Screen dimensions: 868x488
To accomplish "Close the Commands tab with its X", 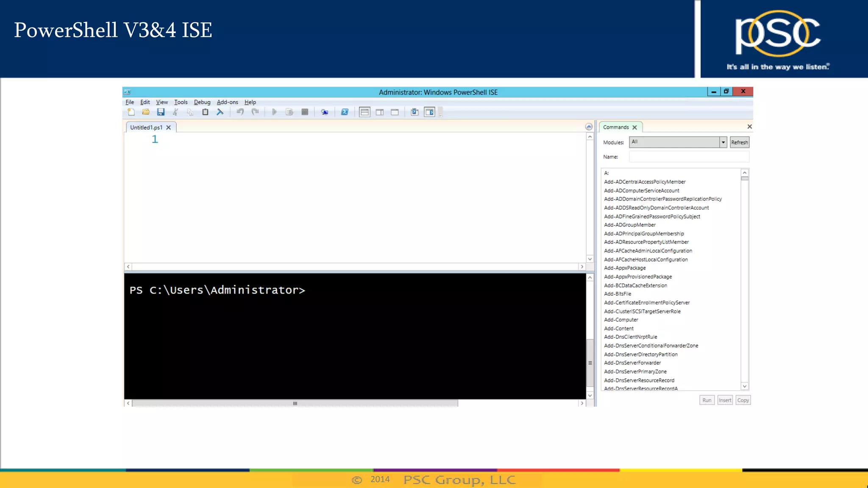I will (634, 128).
